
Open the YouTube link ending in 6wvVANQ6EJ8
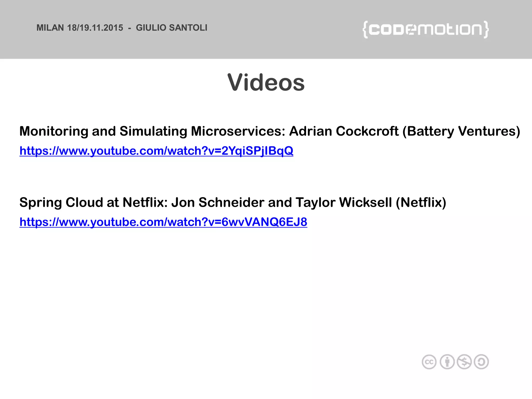click(163, 222)
